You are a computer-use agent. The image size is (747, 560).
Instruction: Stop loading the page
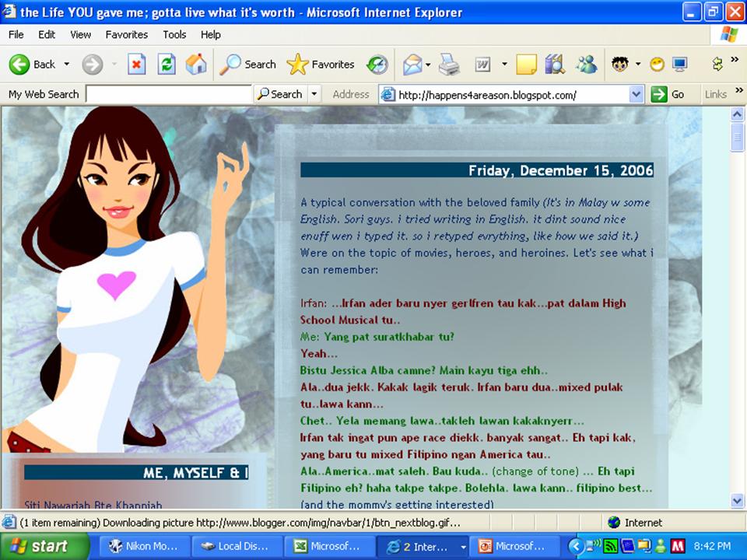[136, 65]
